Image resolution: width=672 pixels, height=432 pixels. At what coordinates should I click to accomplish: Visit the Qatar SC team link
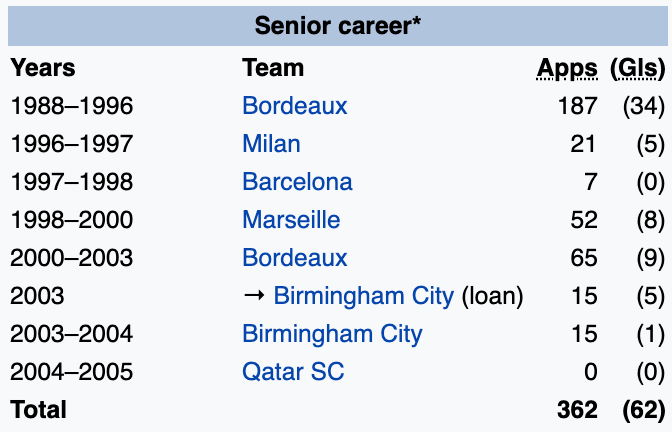[293, 371]
